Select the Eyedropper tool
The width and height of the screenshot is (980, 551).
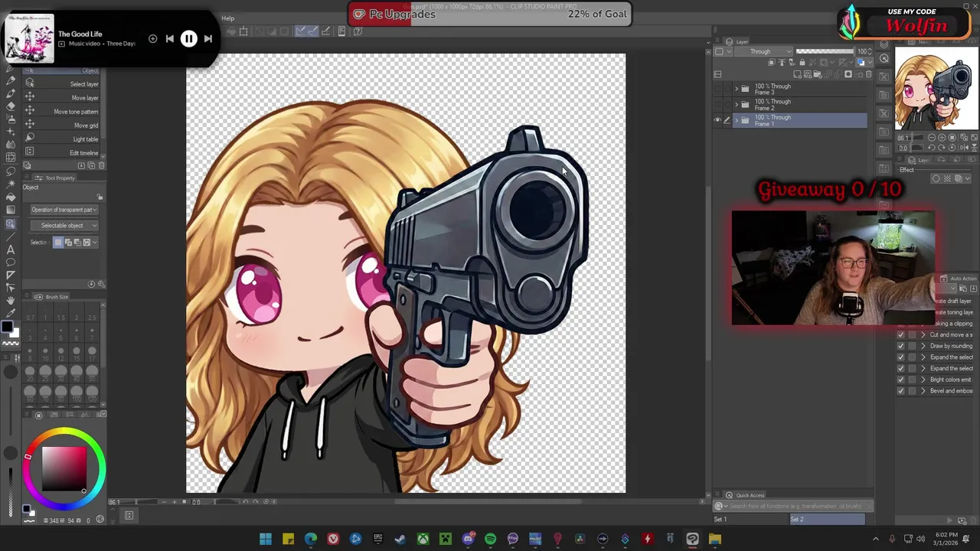pos(11,314)
